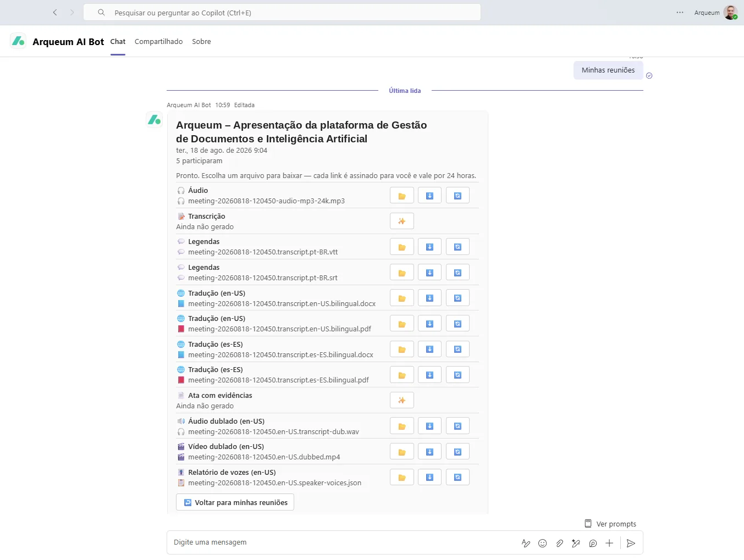Open the emoji picker
Image resolution: width=744 pixels, height=560 pixels.
tap(542, 543)
